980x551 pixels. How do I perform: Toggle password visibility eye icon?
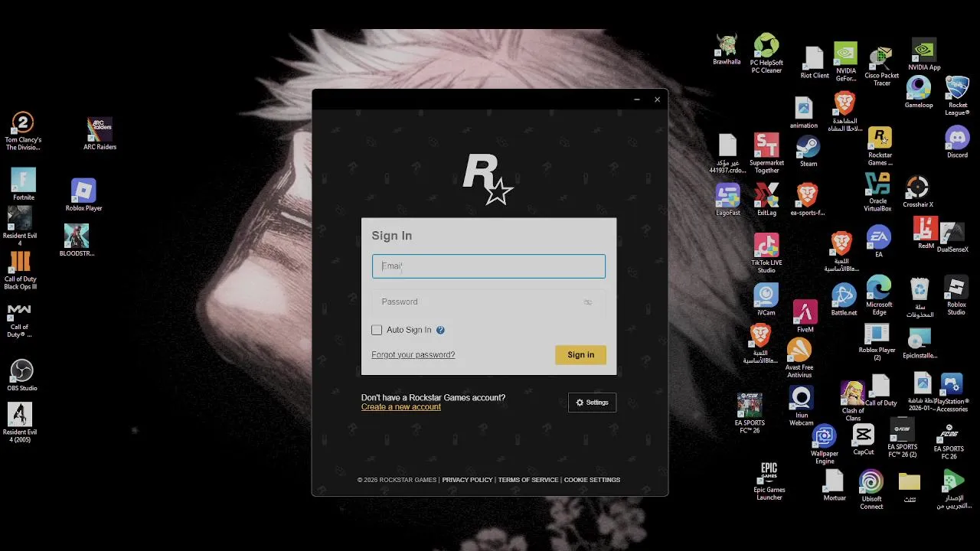tap(588, 302)
